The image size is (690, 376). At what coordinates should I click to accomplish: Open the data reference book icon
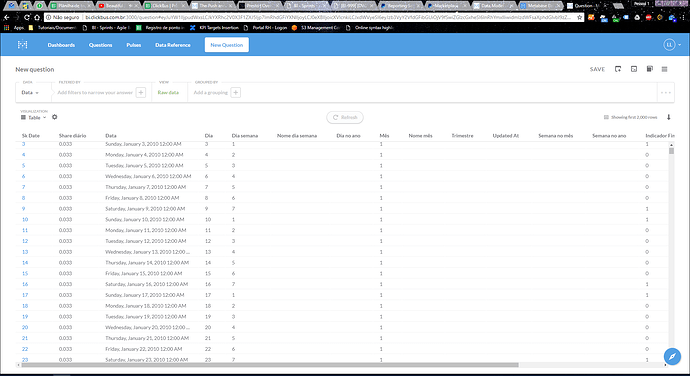(650, 69)
